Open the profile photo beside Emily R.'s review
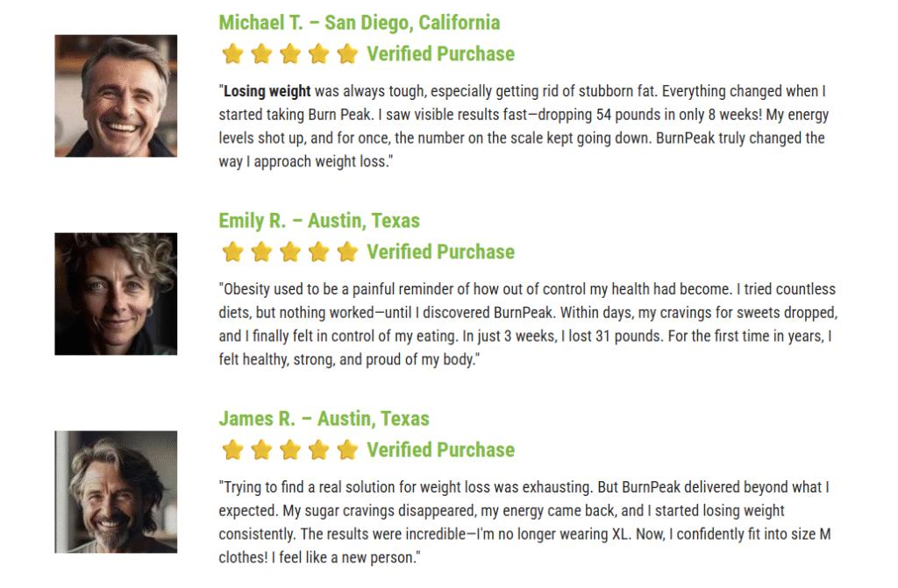 pos(116,294)
